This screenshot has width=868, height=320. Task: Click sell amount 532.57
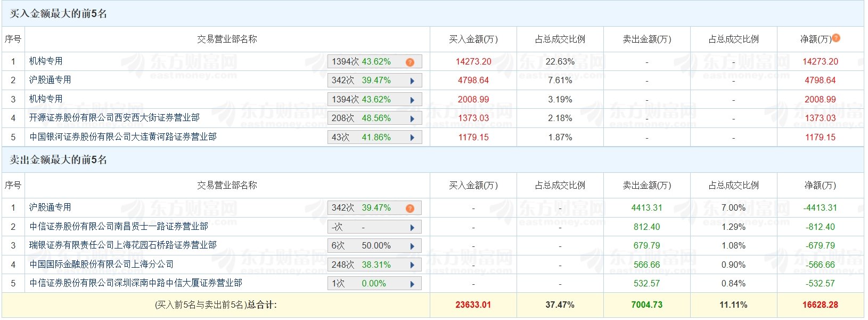point(647,284)
